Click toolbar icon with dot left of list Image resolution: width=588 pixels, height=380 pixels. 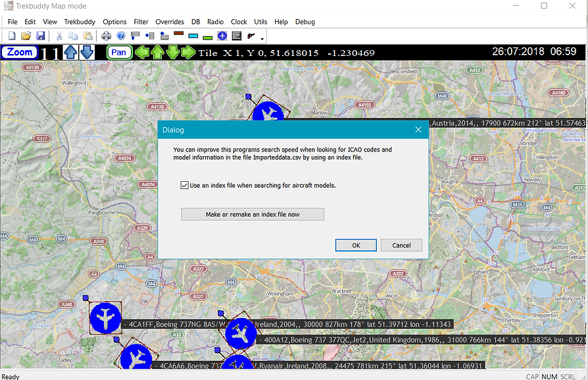coord(150,36)
